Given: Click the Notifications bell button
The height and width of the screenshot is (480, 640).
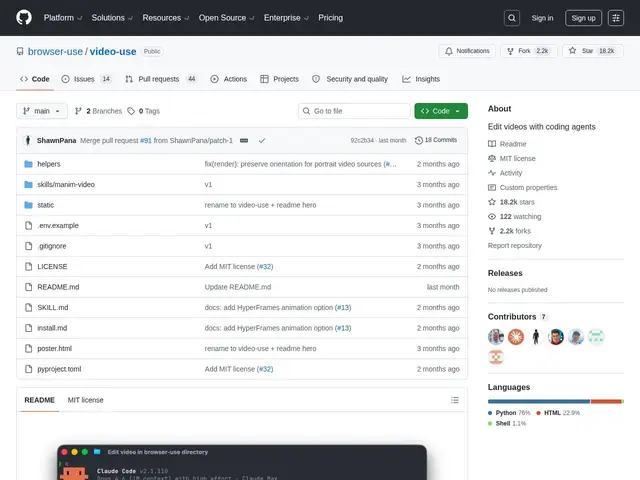Looking at the screenshot, I should coord(467,51).
